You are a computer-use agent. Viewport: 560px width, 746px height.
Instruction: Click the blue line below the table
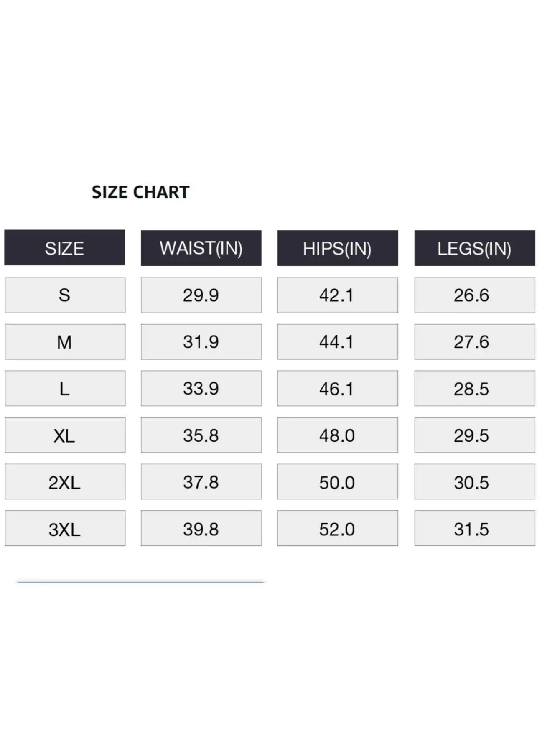(x=140, y=581)
